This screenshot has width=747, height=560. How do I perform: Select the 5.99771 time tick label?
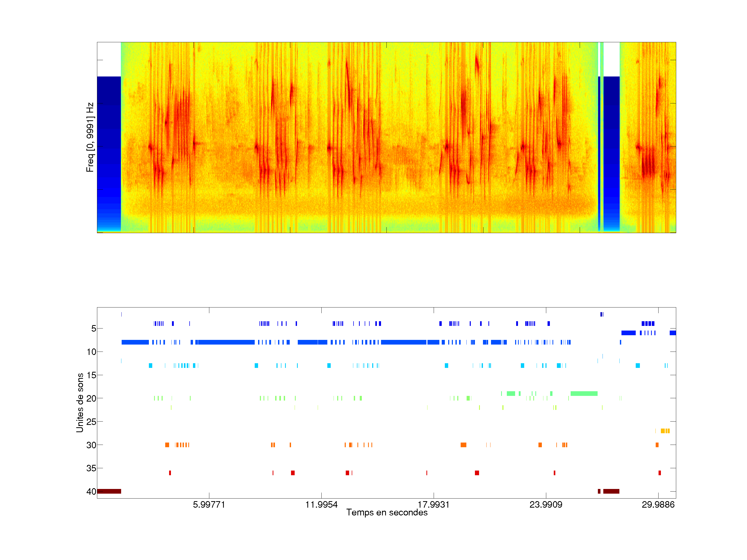[x=209, y=505]
